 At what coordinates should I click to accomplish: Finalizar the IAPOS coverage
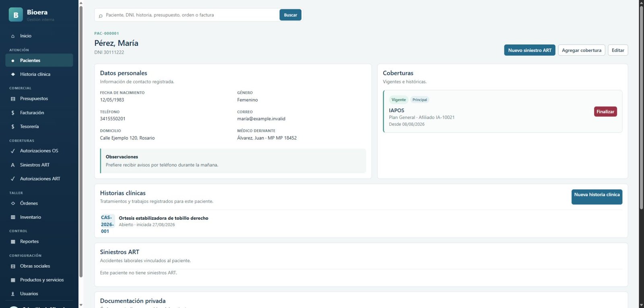tap(605, 112)
